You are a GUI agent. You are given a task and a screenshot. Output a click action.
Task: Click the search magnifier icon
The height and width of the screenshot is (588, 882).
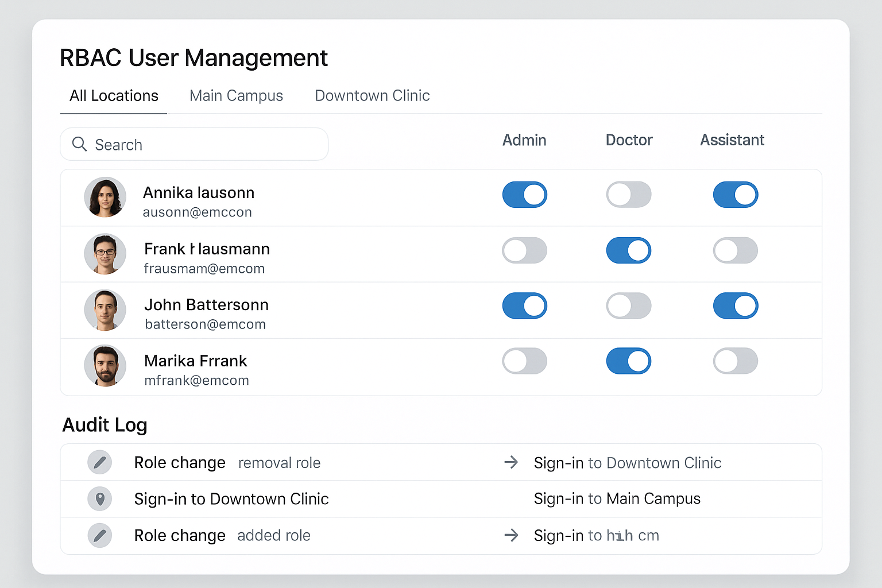point(79,144)
